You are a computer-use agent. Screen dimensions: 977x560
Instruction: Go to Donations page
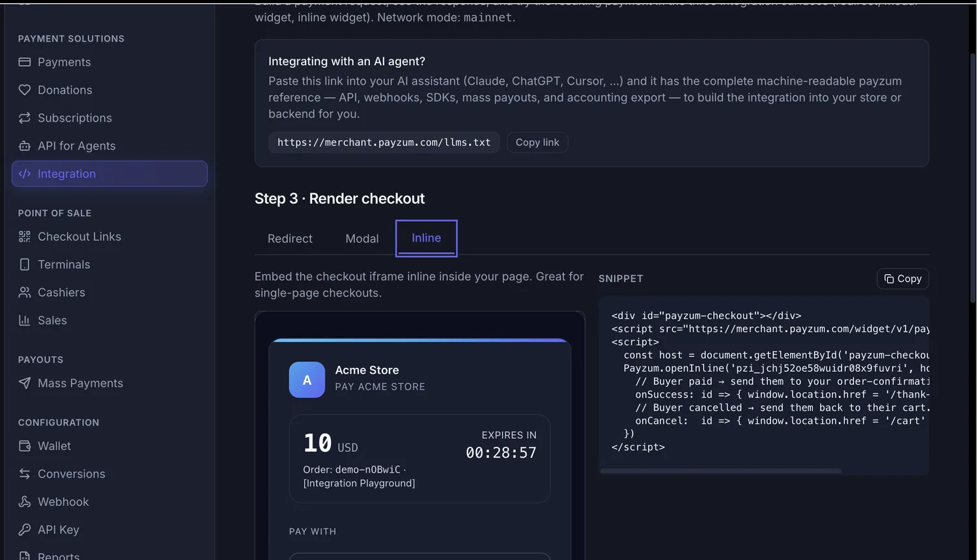tap(109, 90)
